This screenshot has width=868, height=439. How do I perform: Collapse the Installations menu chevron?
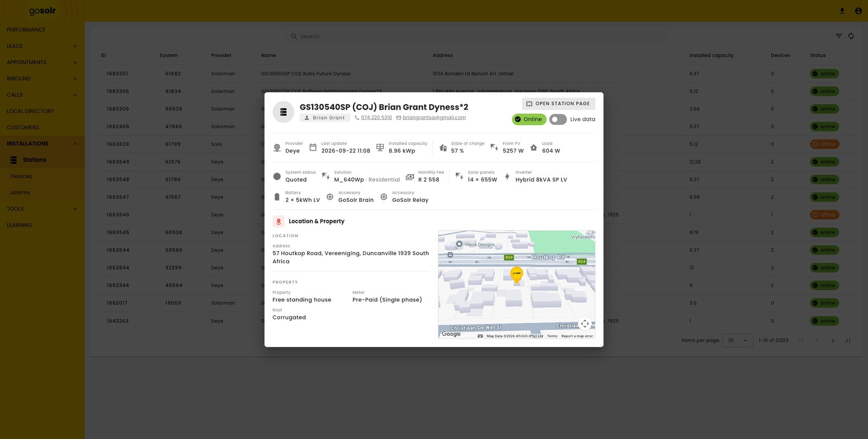pos(75,144)
